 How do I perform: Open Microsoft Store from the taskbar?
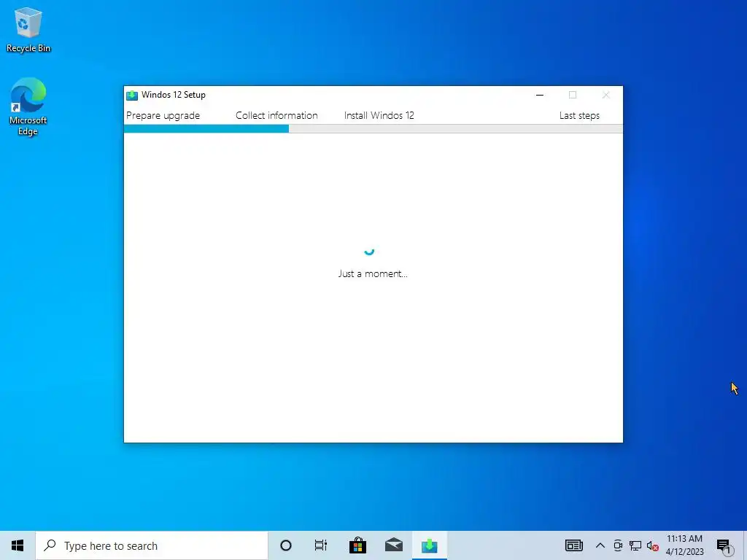(x=357, y=545)
